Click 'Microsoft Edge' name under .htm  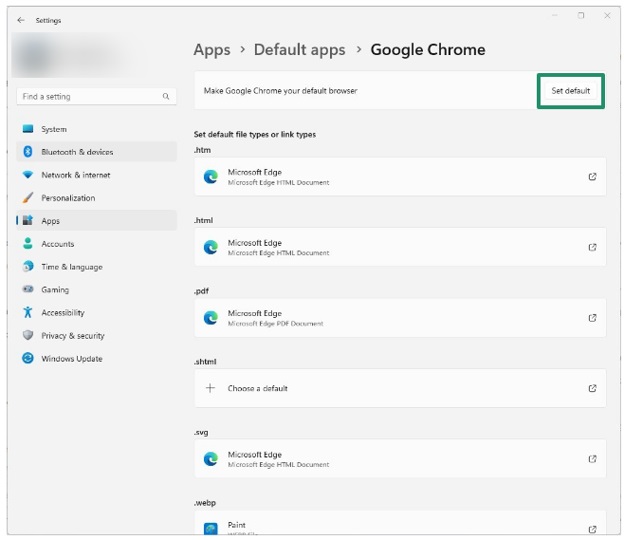(x=255, y=172)
